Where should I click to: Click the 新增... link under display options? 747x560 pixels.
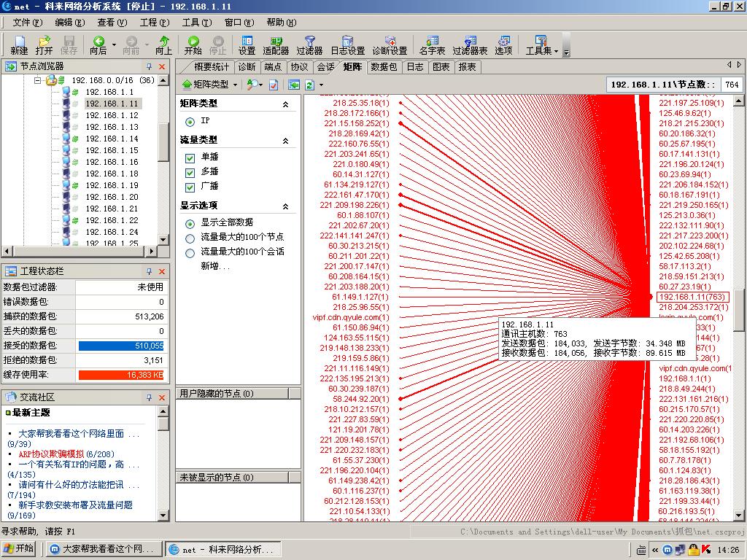click(x=215, y=266)
